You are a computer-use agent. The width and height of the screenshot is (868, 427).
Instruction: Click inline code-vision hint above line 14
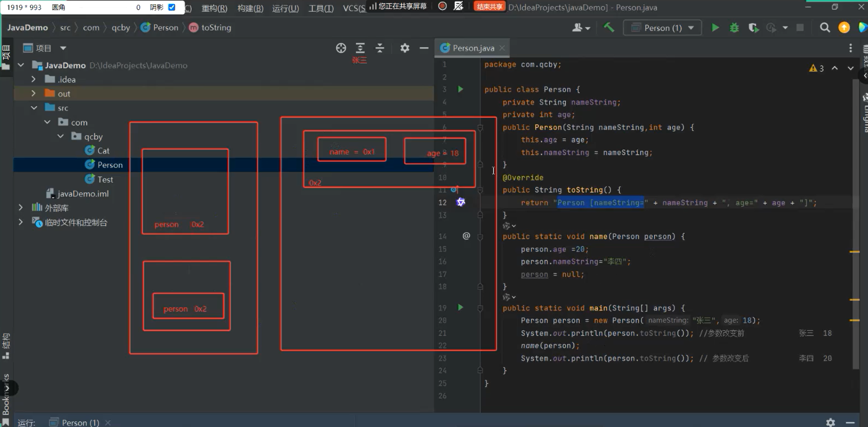(x=510, y=226)
